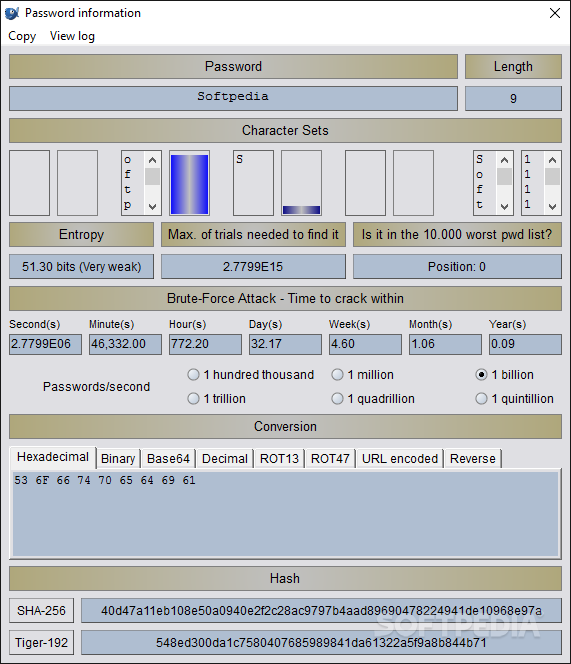The image size is (571, 664).
Task: Switch to the Binary tab
Action: 118,459
